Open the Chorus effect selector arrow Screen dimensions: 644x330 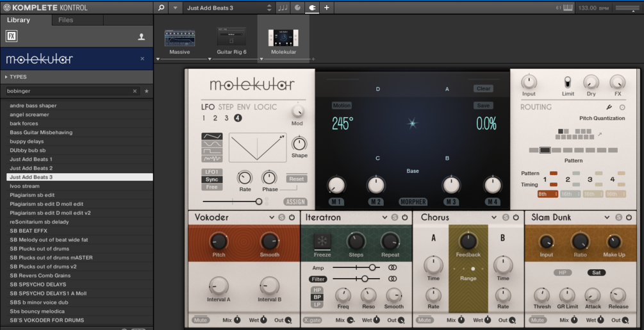pos(494,217)
